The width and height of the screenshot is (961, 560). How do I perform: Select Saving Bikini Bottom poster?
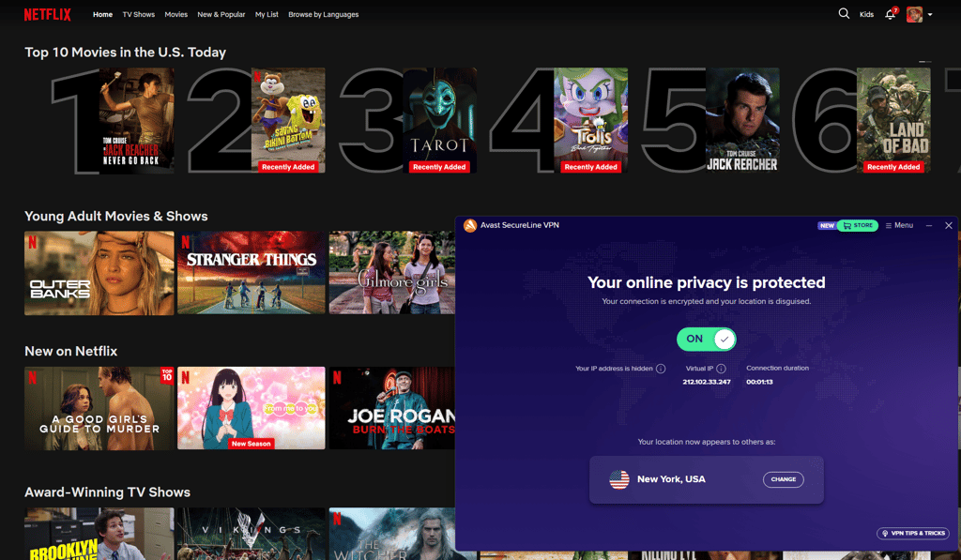[288, 121]
